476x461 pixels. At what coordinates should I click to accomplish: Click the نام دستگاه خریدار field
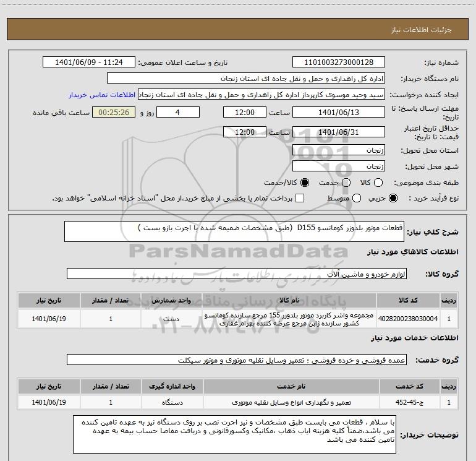point(246,79)
